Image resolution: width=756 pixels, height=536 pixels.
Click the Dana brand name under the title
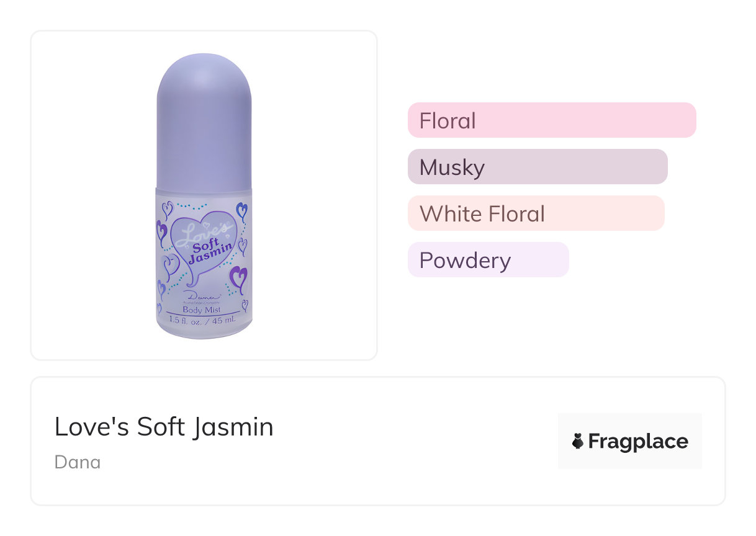pyautogui.click(x=78, y=462)
